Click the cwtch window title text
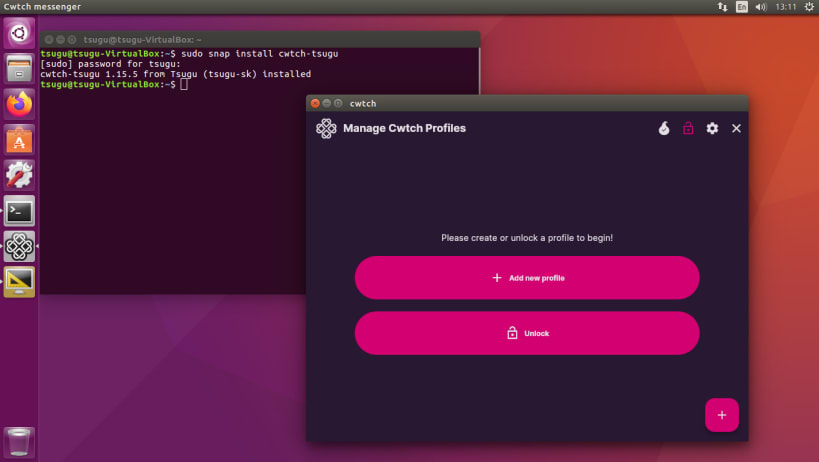Image resolution: width=819 pixels, height=462 pixels. pos(362,103)
